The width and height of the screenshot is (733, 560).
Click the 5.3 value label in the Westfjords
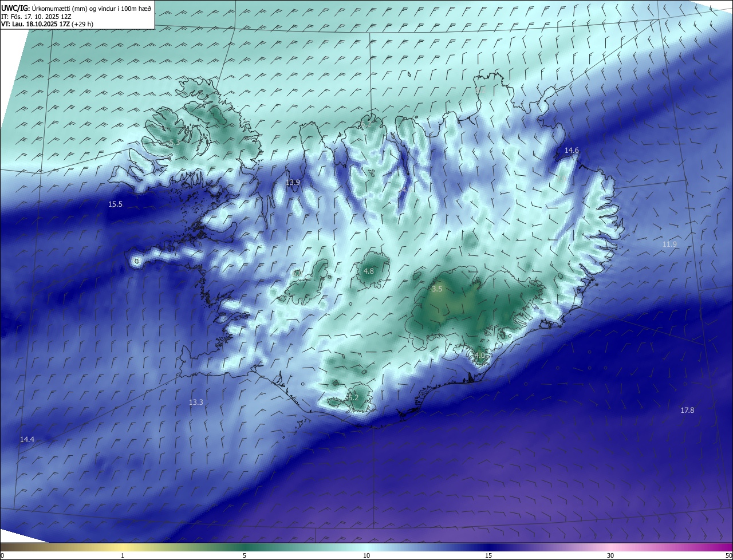175,142
